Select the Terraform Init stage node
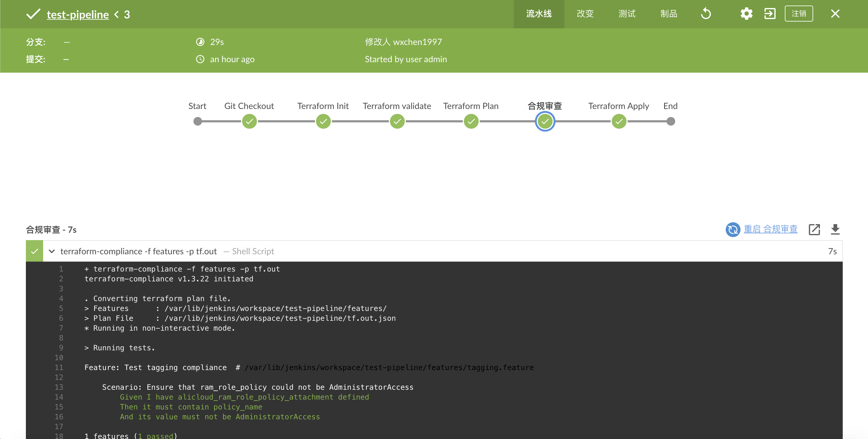The width and height of the screenshot is (868, 439). tap(323, 121)
